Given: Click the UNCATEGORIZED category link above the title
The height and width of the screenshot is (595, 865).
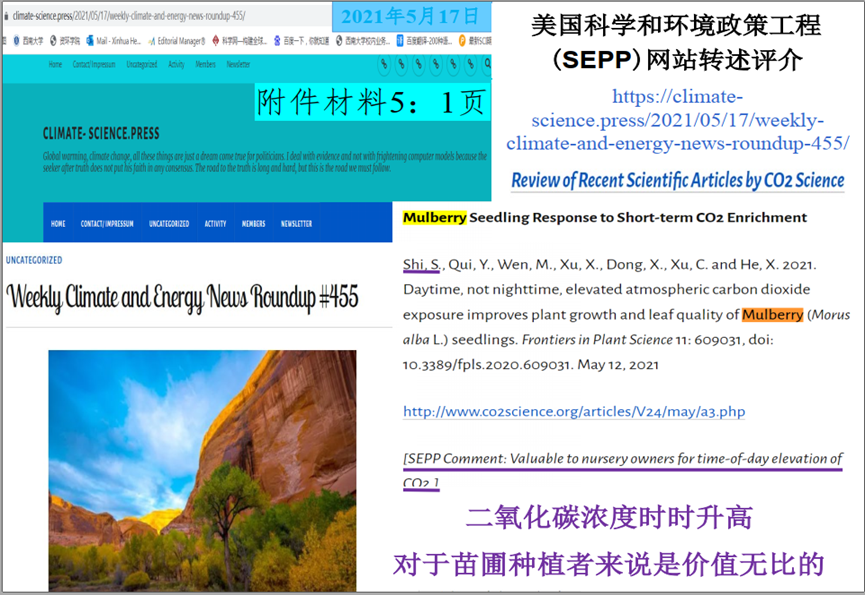Looking at the screenshot, I should [33, 260].
